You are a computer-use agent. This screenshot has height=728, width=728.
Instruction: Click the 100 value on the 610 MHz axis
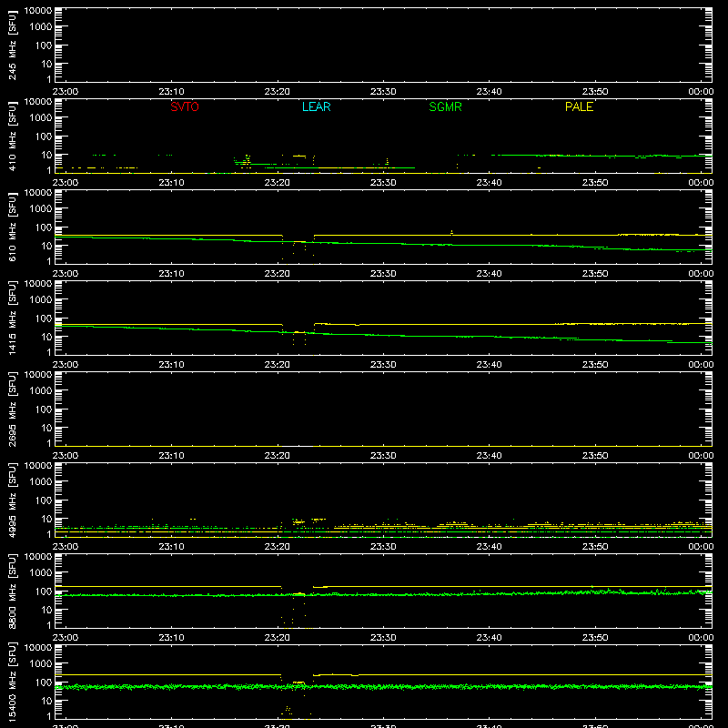pos(44,227)
